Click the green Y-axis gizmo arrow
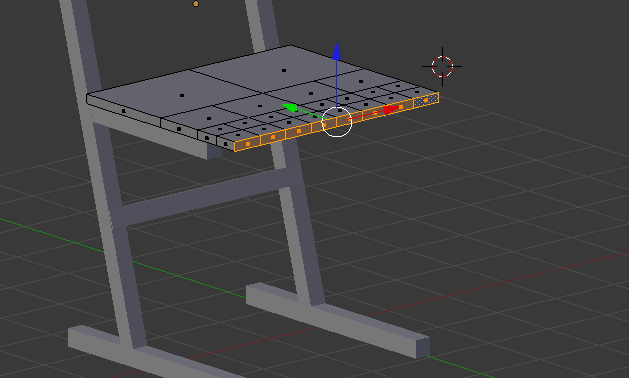The image size is (629, 378). [x=290, y=108]
